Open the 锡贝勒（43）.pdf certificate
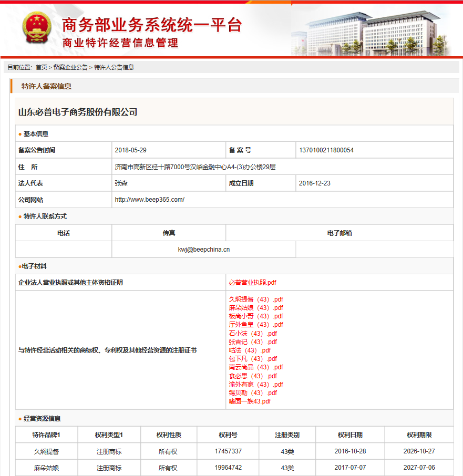This screenshot has width=463, height=476. [x=253, y=393]
